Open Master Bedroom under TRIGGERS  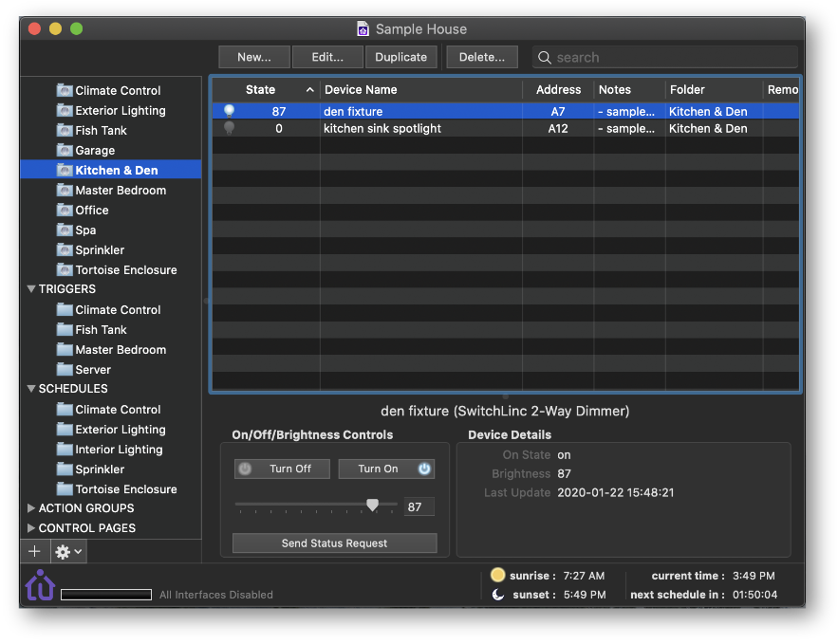point(121,350)
